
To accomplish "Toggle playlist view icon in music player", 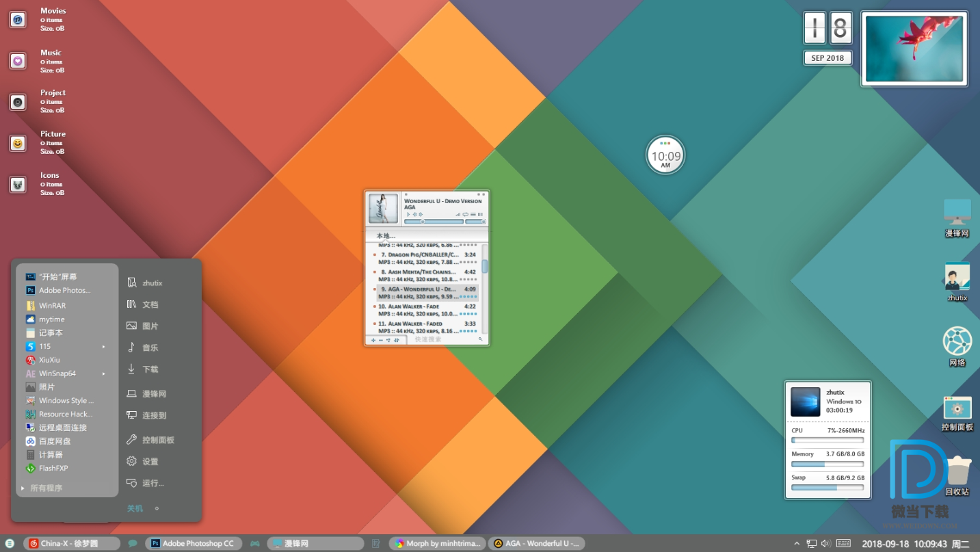I will click(473, 215).
